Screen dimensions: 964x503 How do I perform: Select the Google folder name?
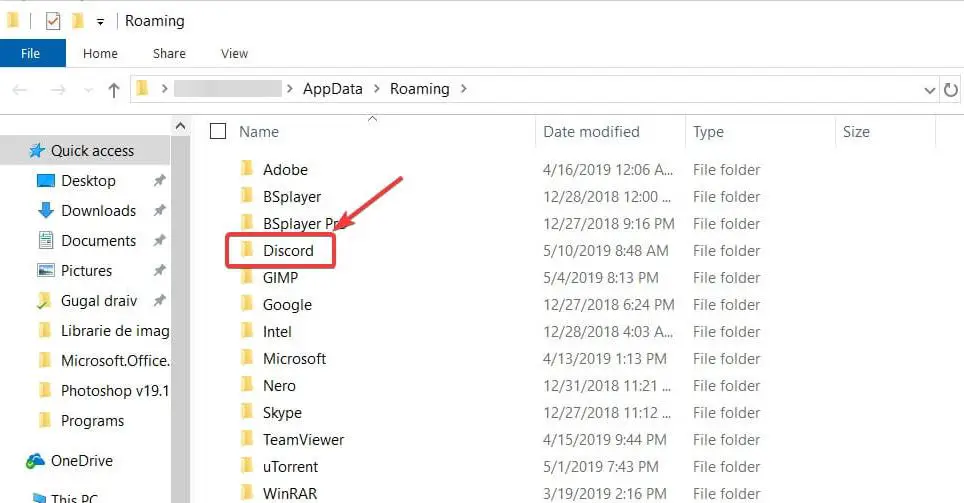(287, 305)
